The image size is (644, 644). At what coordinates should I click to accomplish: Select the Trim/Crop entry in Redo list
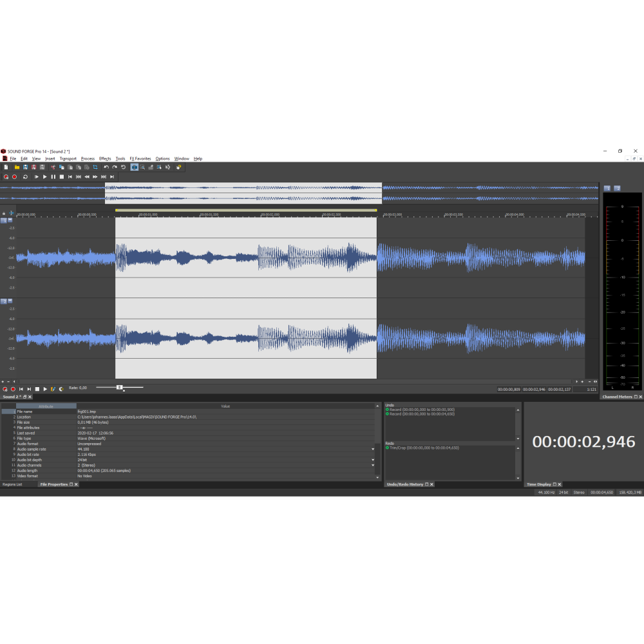[x=422, y=448]
